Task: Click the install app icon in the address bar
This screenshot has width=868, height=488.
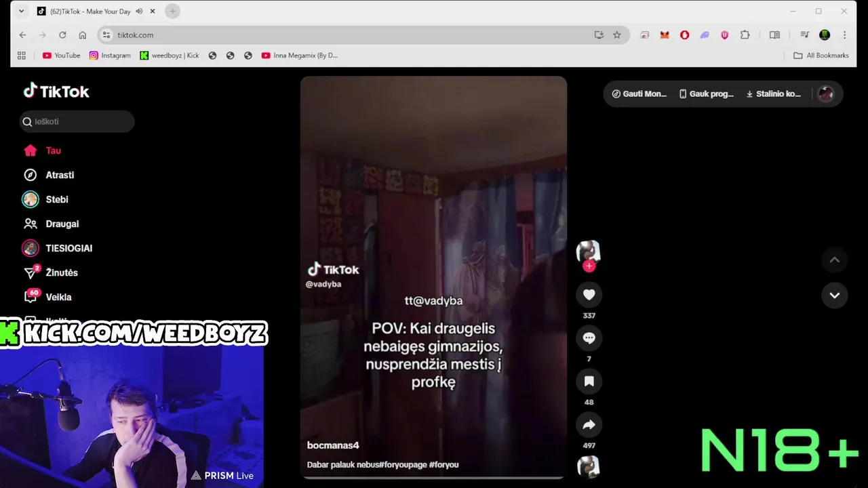Action: click(599, 35)
